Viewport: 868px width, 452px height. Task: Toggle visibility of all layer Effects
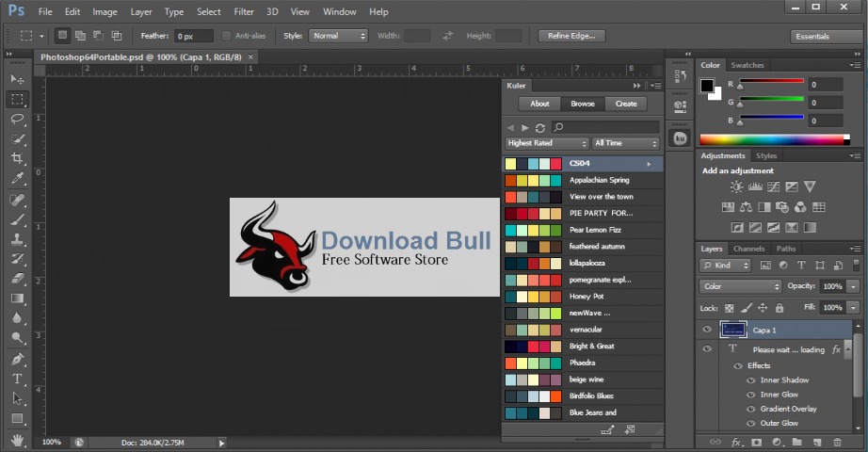coord(738,365)
